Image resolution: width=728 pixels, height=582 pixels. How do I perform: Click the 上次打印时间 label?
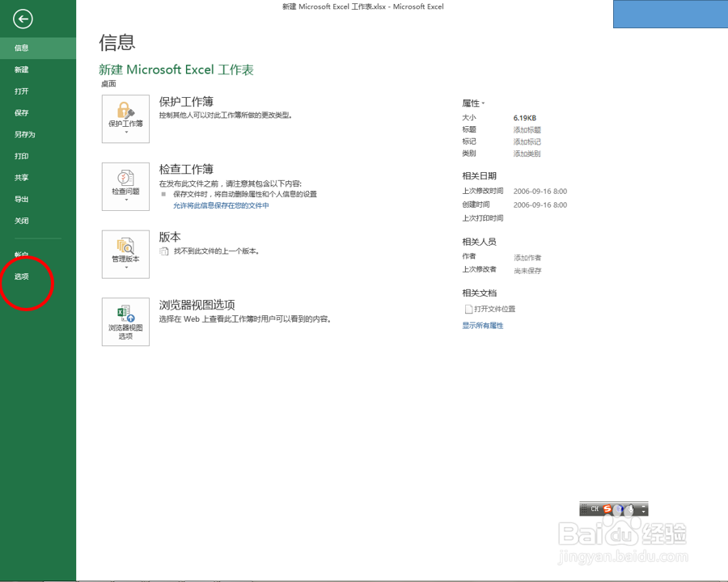[x=482, y=218]
